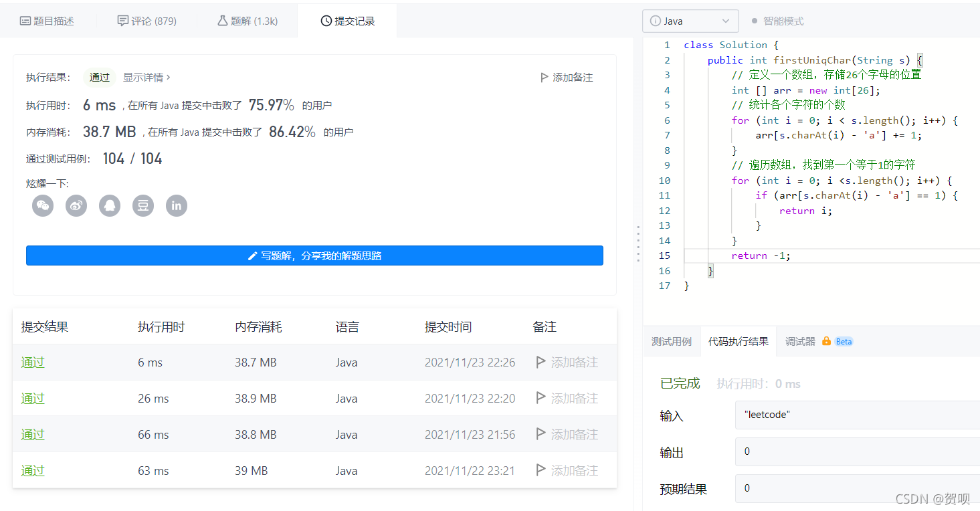Click the 输入 field showing "leetcode"
The width and height of the screenshot is (980, 511).
[858, 415]
